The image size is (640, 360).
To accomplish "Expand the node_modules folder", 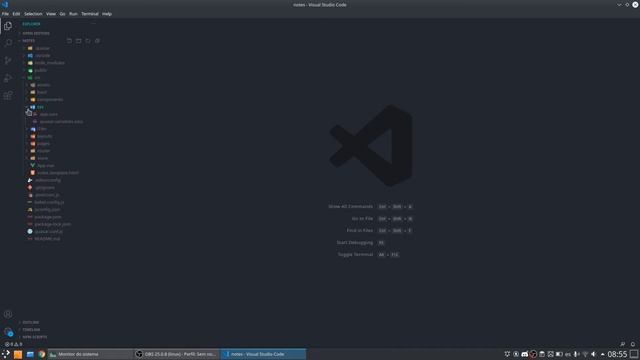I will point(49,63).
